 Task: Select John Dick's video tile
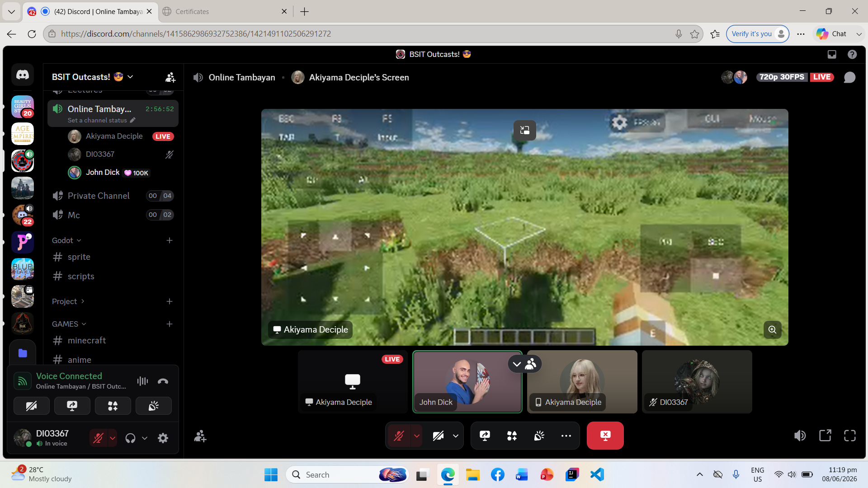coord(467,382)
